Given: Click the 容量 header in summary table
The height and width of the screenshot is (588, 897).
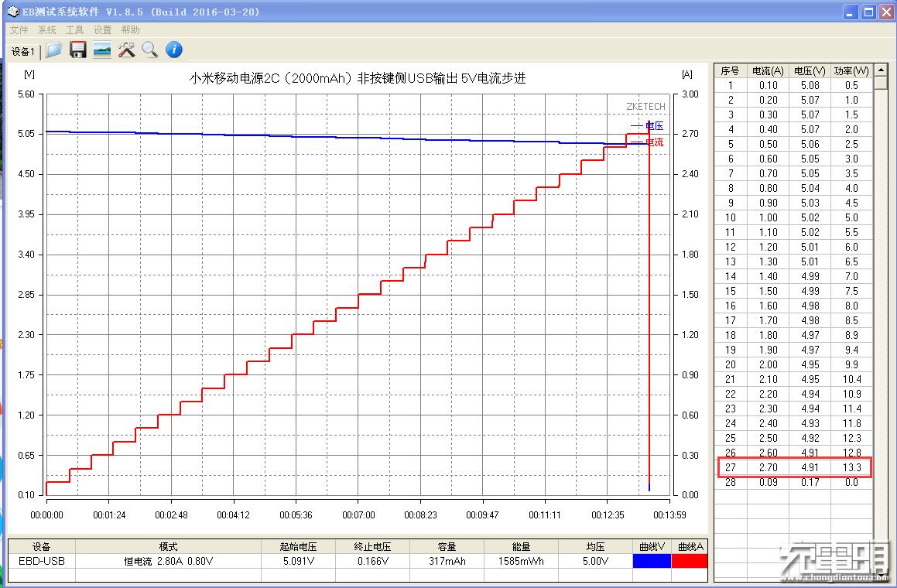Looking at the screenshot, I should click(447, 547).
